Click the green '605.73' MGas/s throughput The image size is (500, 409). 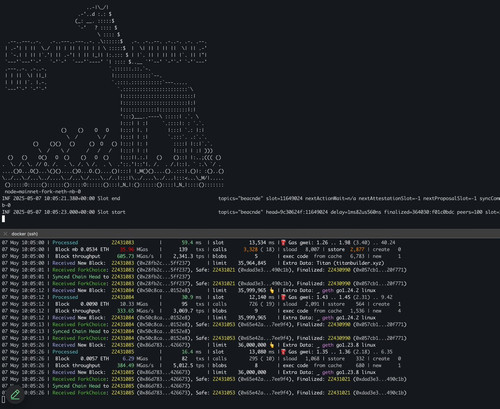[x=126, y=256]
